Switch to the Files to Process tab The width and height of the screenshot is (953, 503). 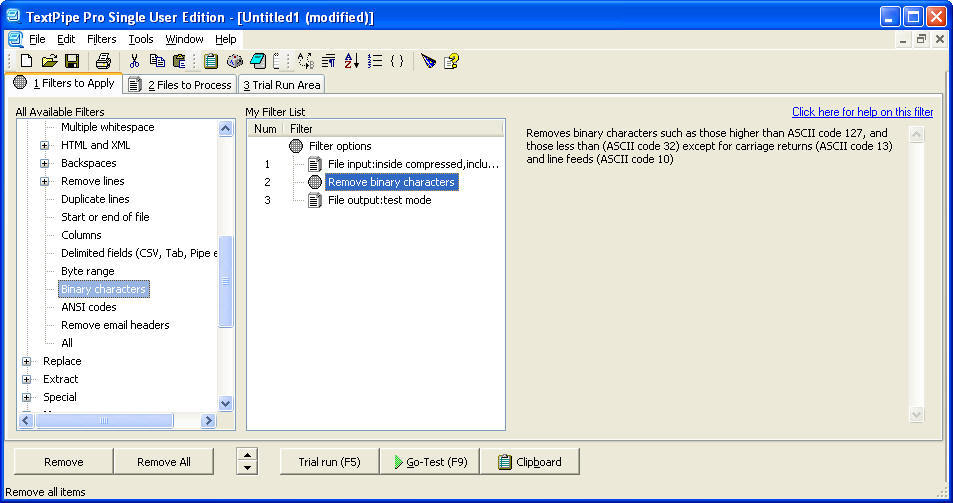click(181, 85)
